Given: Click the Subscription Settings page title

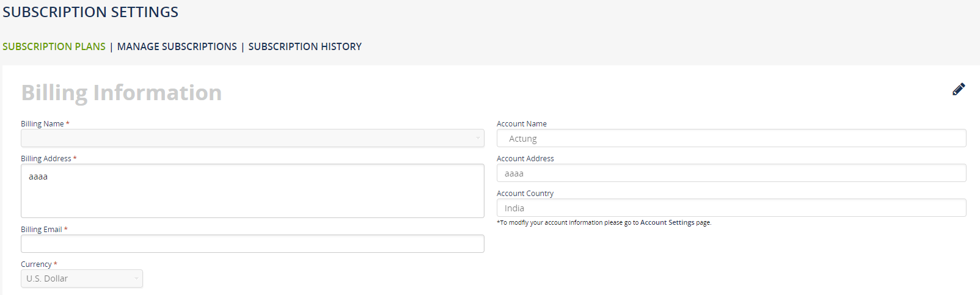Looking at the screenshot, I should click(90, 12).
